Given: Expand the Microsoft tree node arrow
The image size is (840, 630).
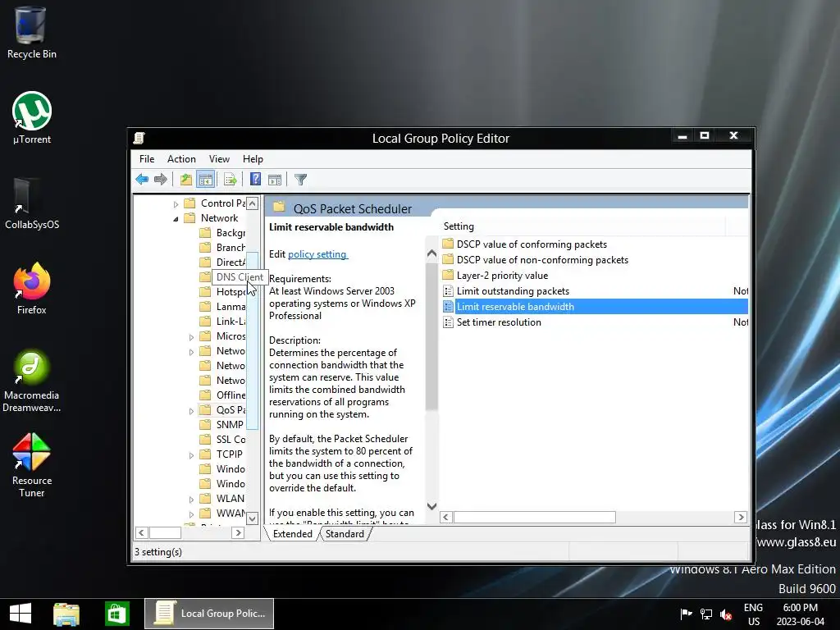Looking at the screenshot, I should [x=191, y=337].
